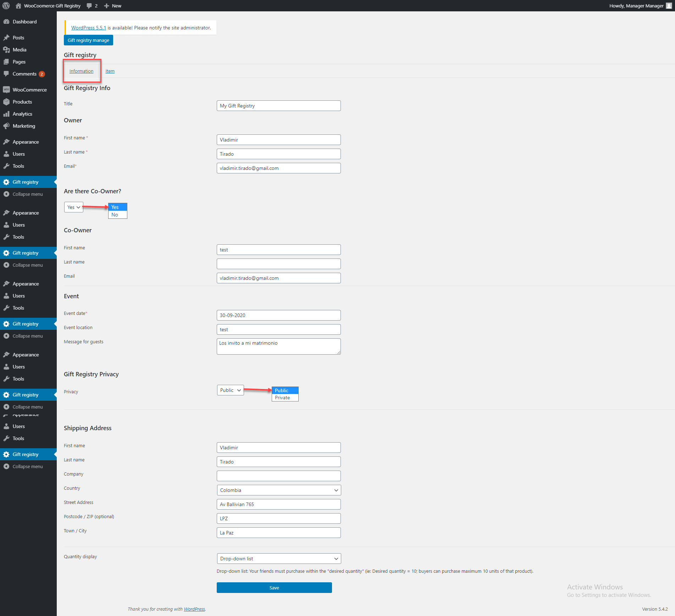Open the WordPress 5.5.1 update link

[89, 28]
